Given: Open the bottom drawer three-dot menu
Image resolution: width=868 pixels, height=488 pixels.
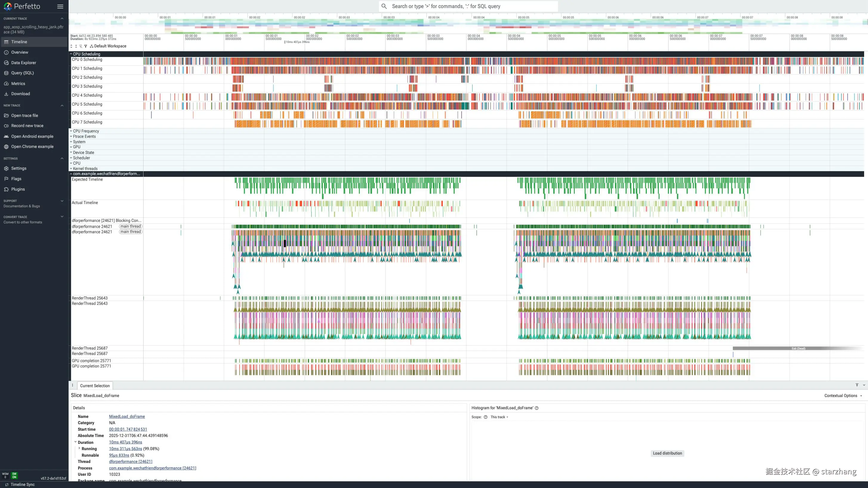Looking at the screenshot, I should click(x=73, y=385).
